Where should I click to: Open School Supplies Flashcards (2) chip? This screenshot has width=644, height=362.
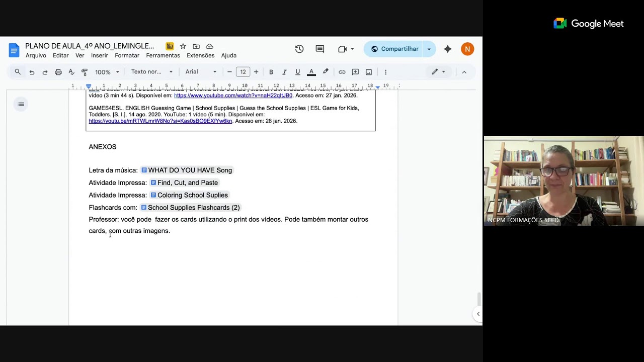click(x=190, y=208)
